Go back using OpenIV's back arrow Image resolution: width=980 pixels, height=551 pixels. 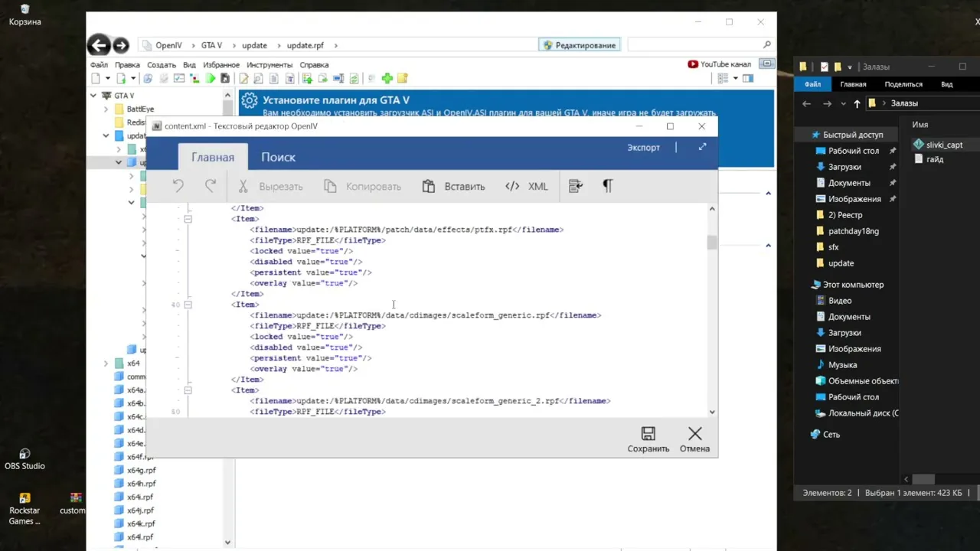(97, 45)
